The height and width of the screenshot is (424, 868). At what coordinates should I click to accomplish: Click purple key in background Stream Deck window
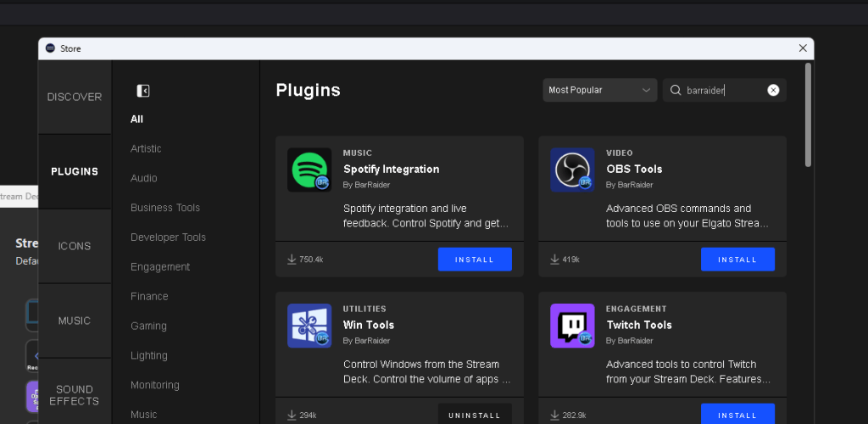pos(32,396)
